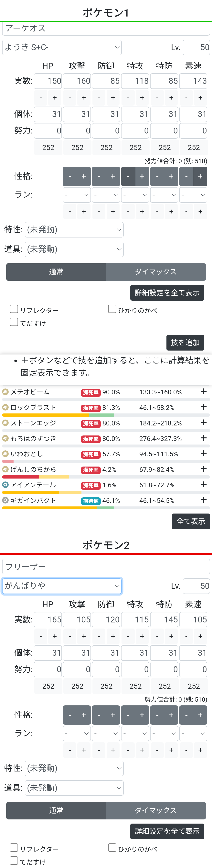Increase Pokemon 1 HP with plus stepper

pyautogui.click(x=55, y=98)
